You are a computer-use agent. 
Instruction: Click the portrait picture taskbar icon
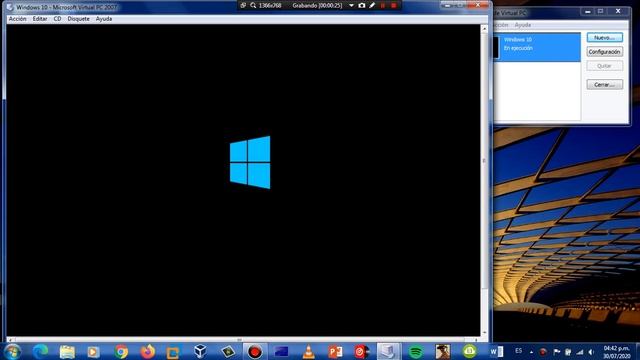[443, 351]
